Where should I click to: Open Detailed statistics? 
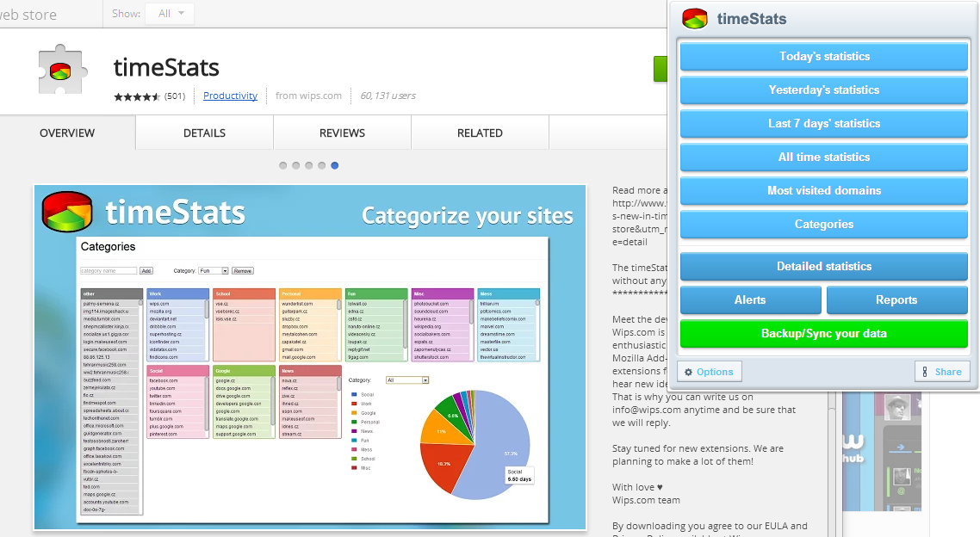click(x=824, y=266)
